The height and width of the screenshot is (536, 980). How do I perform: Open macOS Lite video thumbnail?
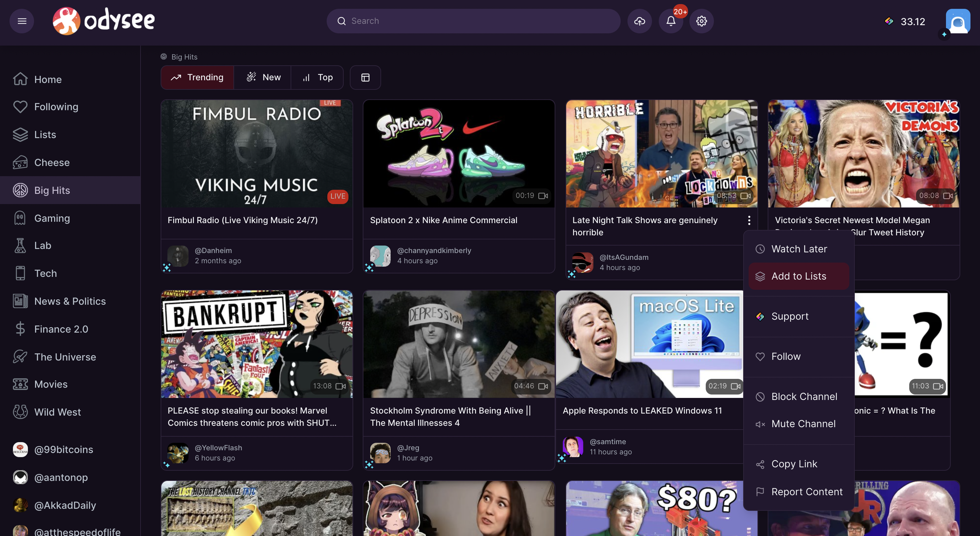[x=650, y=345]
